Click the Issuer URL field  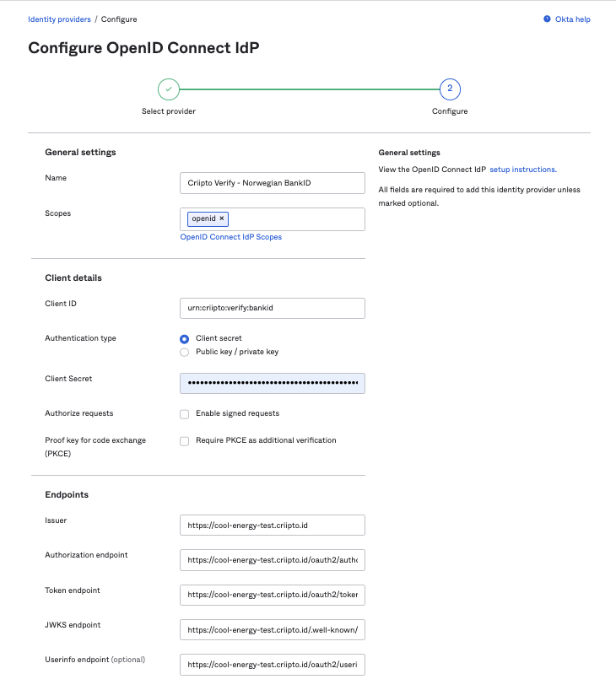tap(273, 526)
